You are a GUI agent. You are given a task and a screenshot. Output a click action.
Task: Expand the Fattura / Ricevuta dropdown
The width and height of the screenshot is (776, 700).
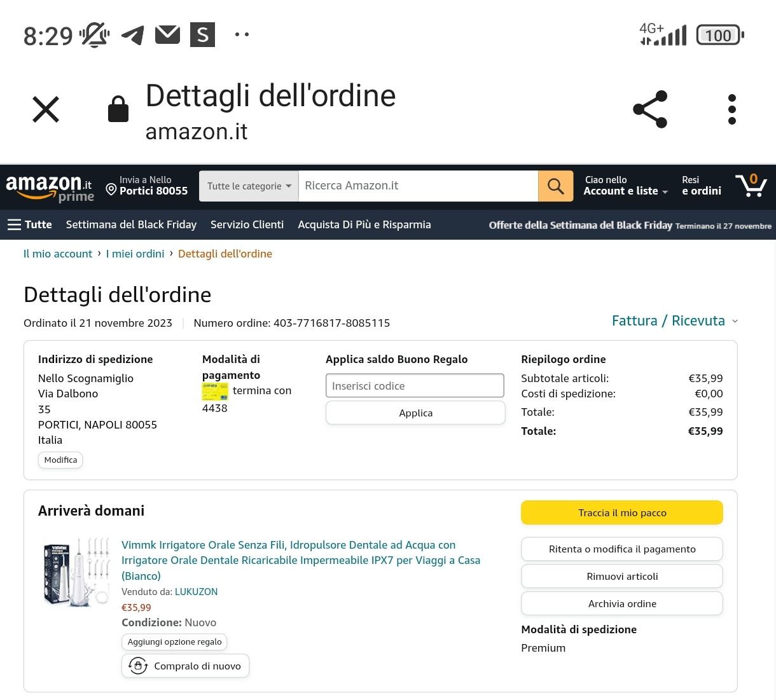point(674,321)
